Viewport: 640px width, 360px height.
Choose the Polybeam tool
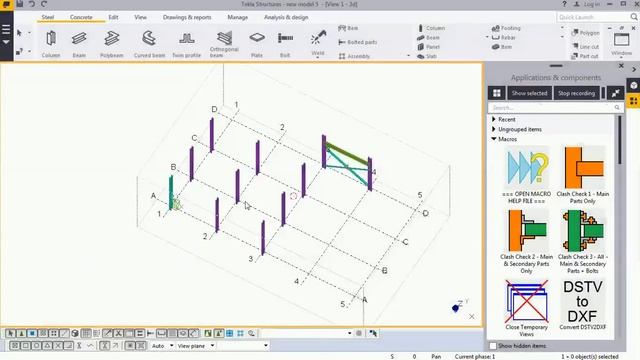111,43
